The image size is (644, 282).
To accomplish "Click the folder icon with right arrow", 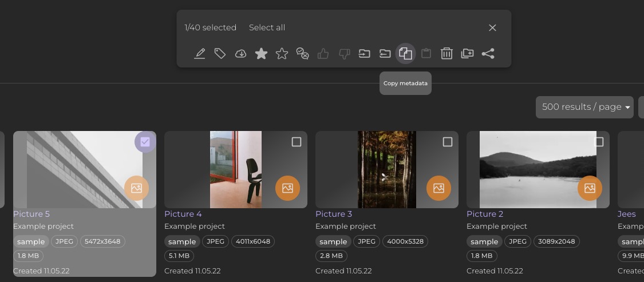I will coord(364,54).
